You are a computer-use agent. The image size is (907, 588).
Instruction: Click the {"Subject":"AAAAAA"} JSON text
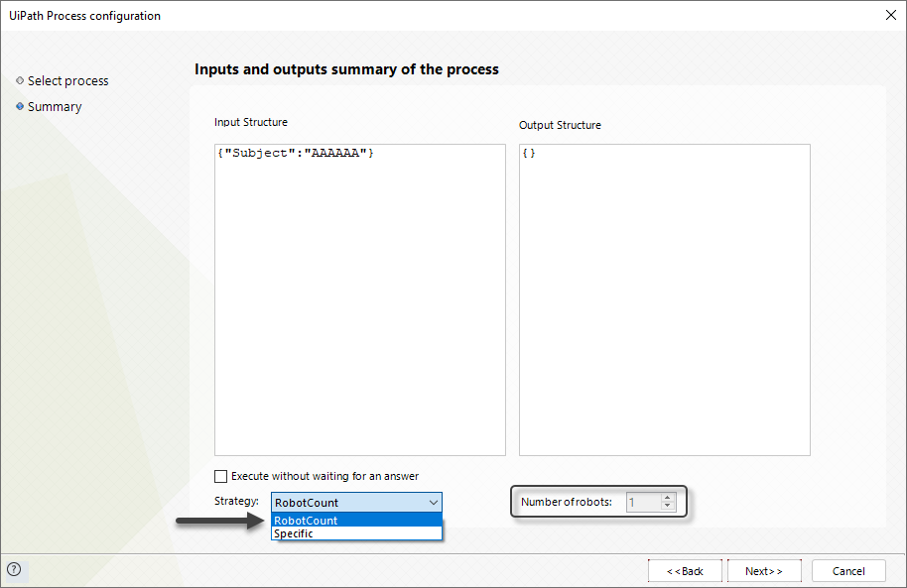tap(296, 154)
